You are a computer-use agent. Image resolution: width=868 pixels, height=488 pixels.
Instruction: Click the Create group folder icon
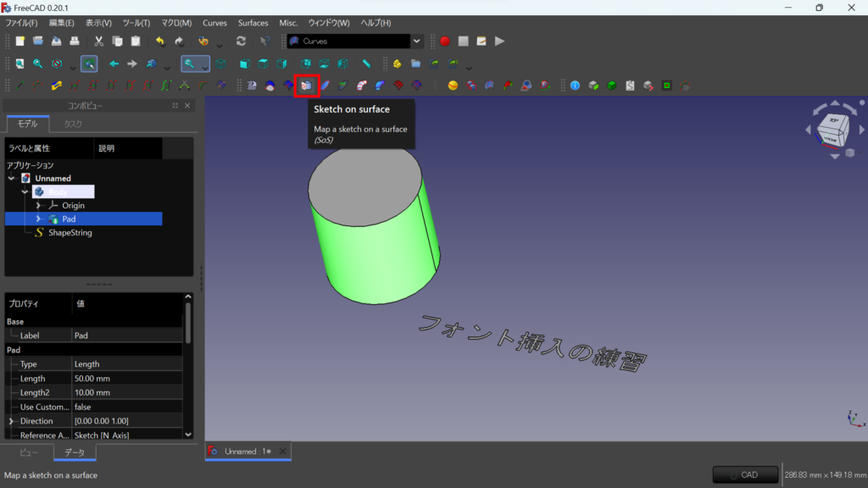[415, 64]
